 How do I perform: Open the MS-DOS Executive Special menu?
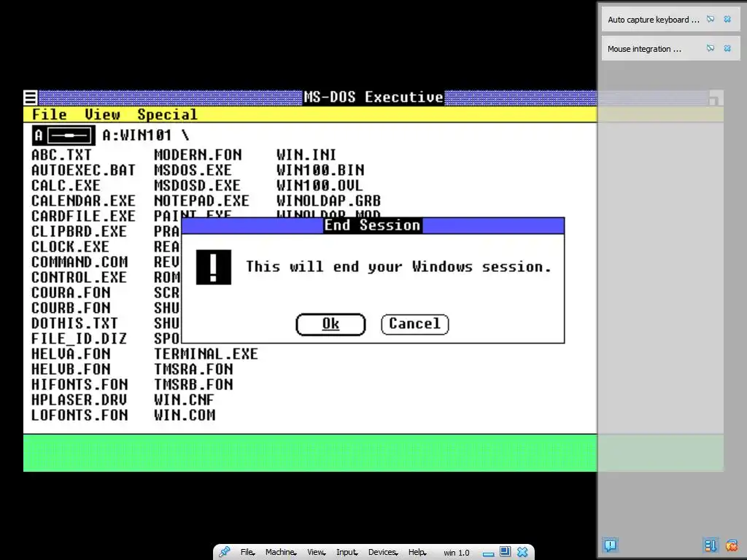pyautogui.click(x=167, y=114)
